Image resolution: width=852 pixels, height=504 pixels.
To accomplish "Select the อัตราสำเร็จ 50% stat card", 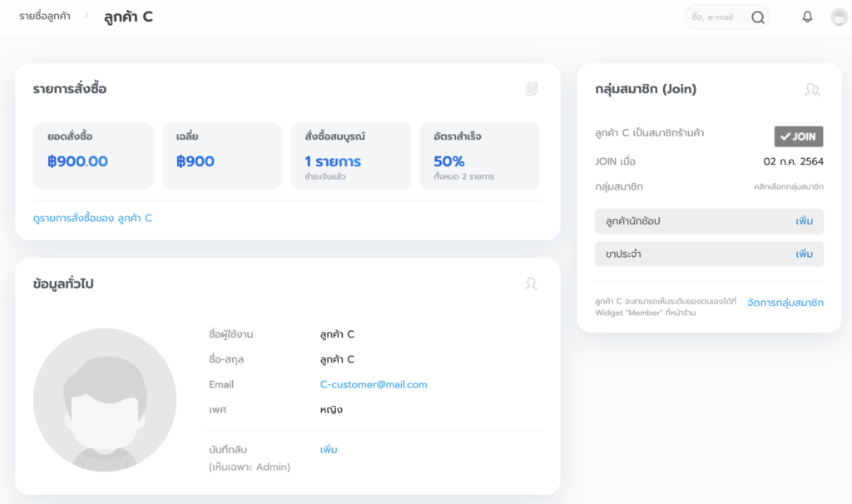I will coord(479,156).
